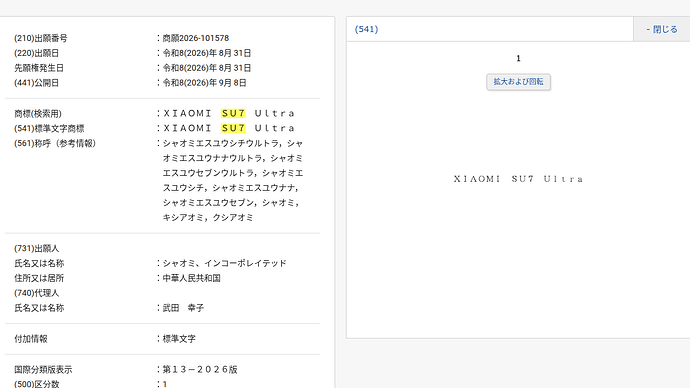Click the pronunciation text キシアオミ，クシアオミ
Image resolution: width=690 pixels, height=388 pixels.
coord(208,217)
